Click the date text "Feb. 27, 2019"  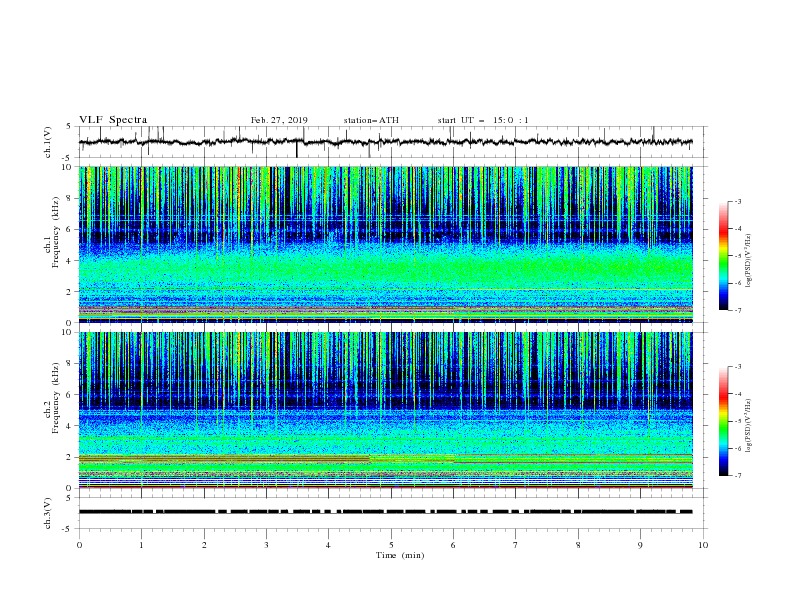tap(279, 120)
